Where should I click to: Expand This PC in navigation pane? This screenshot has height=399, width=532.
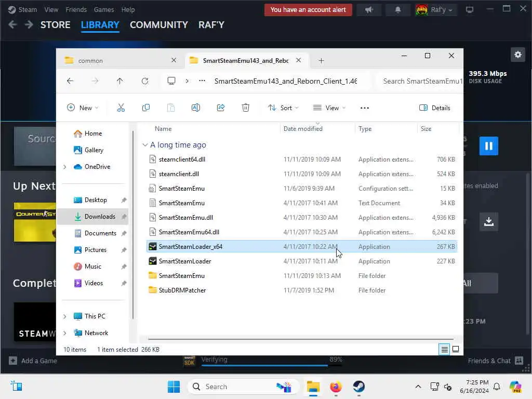point(65,316)
